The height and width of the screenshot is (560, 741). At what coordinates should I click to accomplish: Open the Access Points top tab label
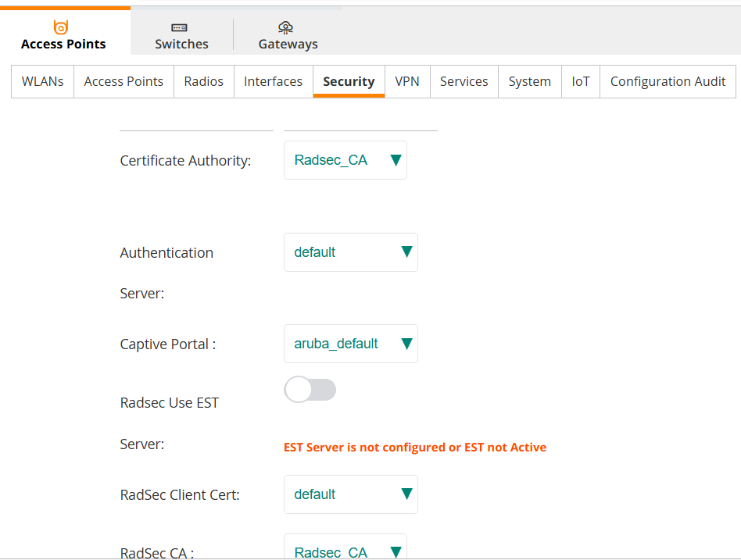point(63,44)
